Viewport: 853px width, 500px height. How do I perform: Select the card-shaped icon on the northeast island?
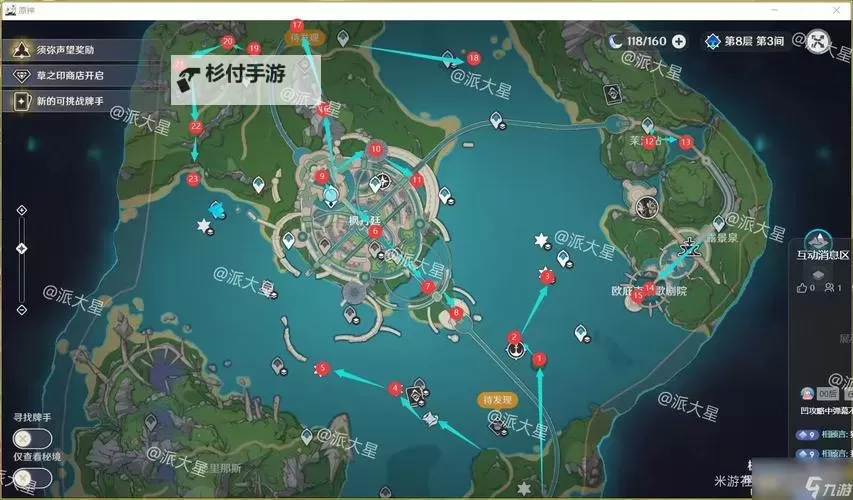click(613, 94)
